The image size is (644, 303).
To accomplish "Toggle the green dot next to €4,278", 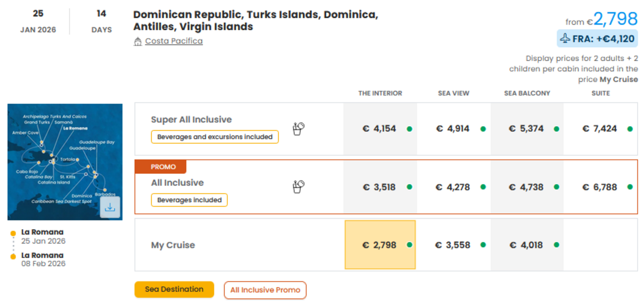I will coord(483,187).
